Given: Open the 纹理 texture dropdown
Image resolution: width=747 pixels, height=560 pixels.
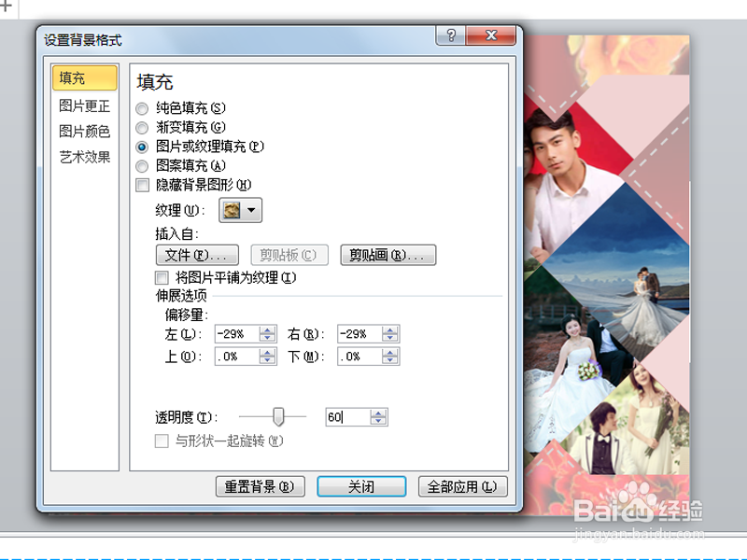Looking at the screenshot, I should click(241, 210).
